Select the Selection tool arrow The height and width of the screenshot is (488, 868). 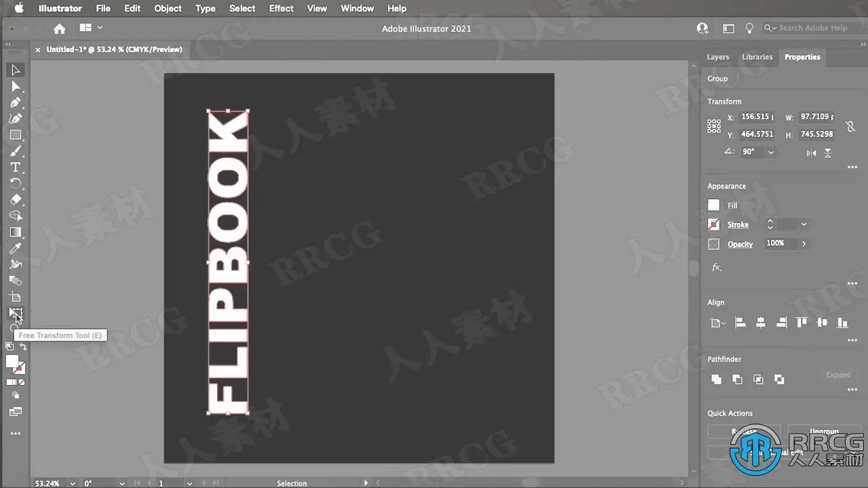pos(16,70)
